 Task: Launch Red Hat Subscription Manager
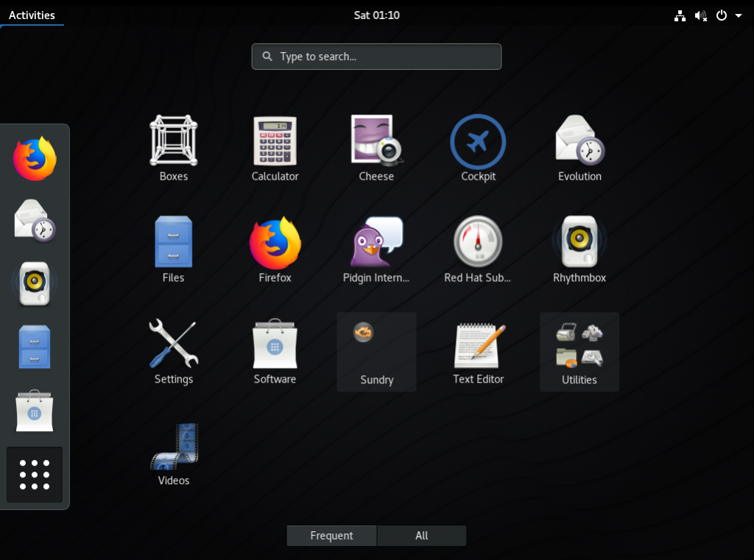pyautogui.click(x=478, y=249)
